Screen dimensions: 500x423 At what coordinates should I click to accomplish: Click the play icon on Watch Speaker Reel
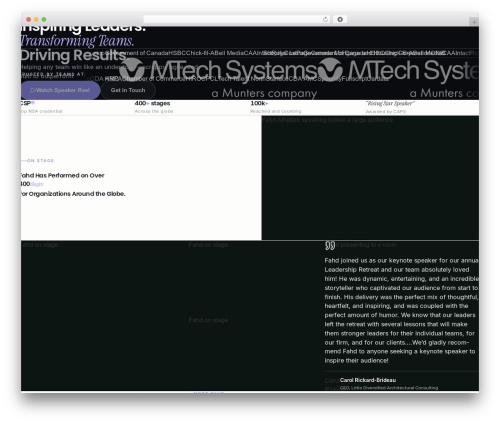(x=33, y=90)
